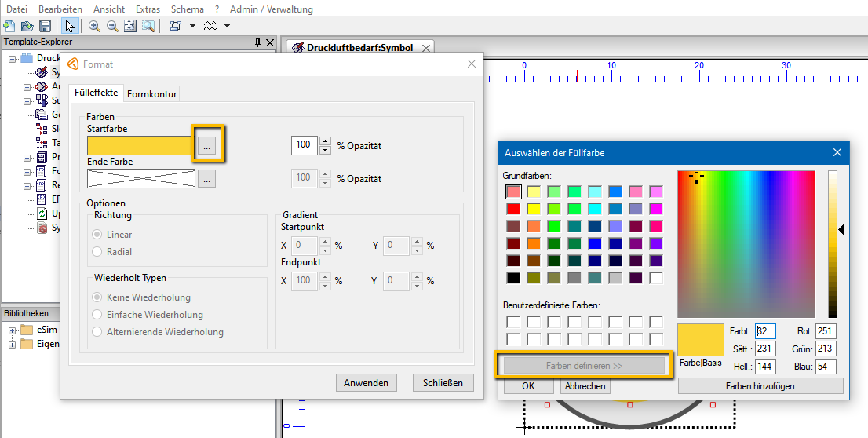
Task: Open the Ansicht menu
Action: click(109, 9)
